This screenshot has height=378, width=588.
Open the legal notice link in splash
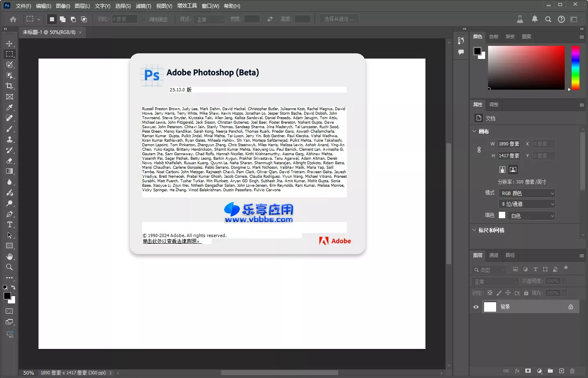(172, 241)
